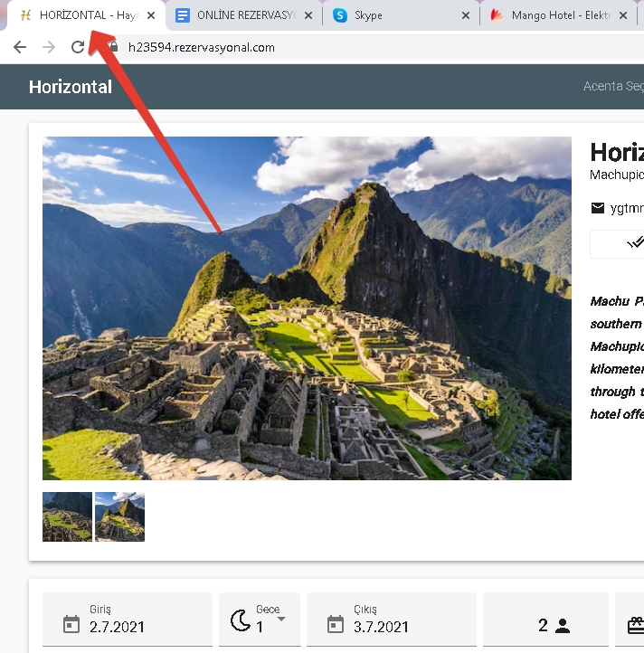The width and height of the screenshot is (644, 653).
Task: Click the Horizontal header title link
Action: tap(71, 87)
